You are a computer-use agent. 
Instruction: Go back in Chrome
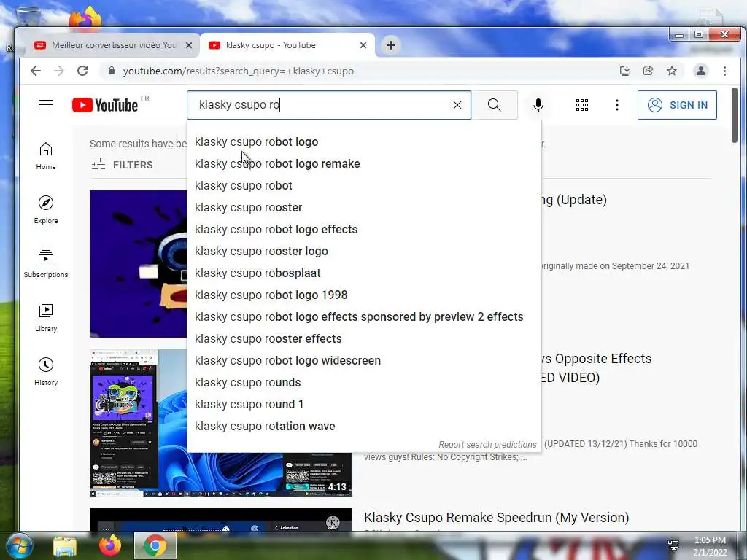click(36, 71)
